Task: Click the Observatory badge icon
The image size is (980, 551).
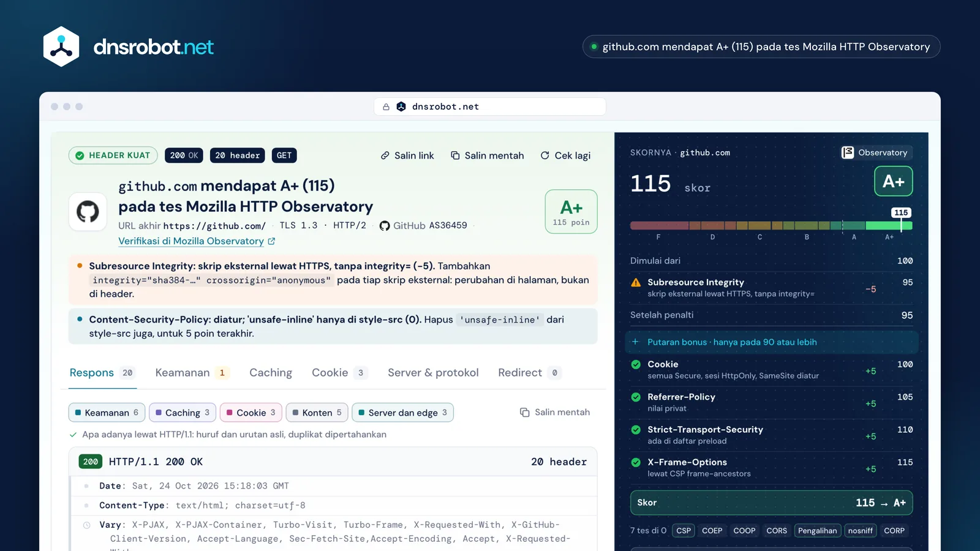Action: click(x=848, y=152)
